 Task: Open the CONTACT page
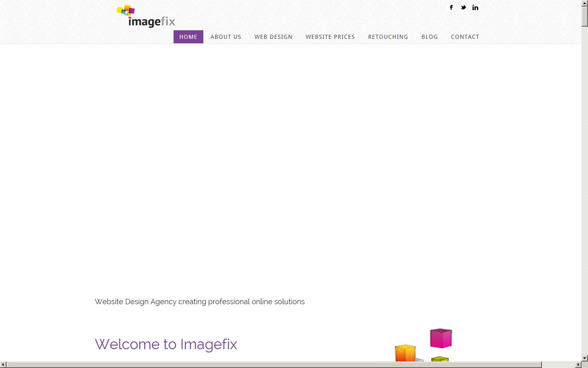pyautogui.click(x=465, y=37)
